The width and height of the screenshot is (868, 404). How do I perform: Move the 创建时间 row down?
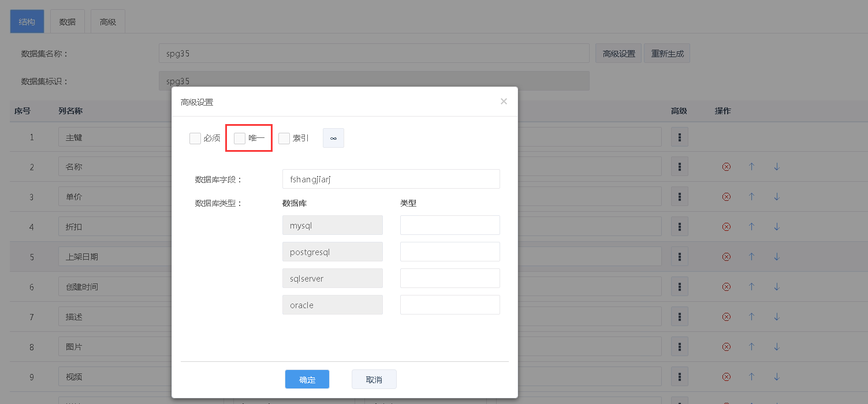[777, 287]
